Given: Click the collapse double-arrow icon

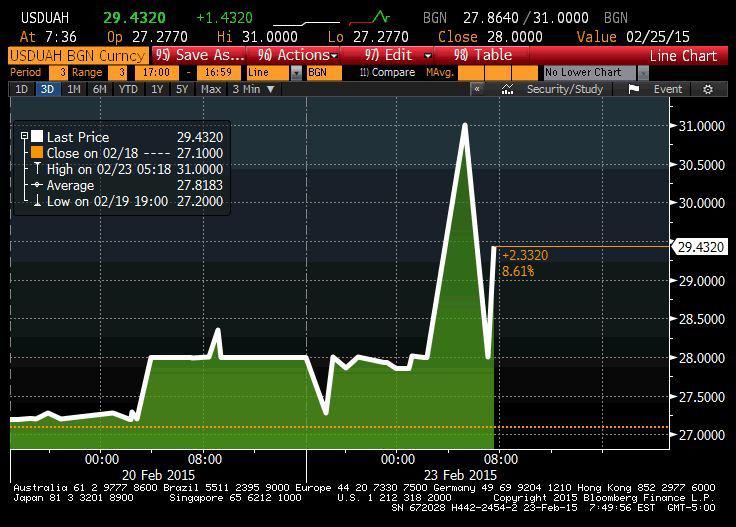Looking at the screenshot, I should point(478,90).
